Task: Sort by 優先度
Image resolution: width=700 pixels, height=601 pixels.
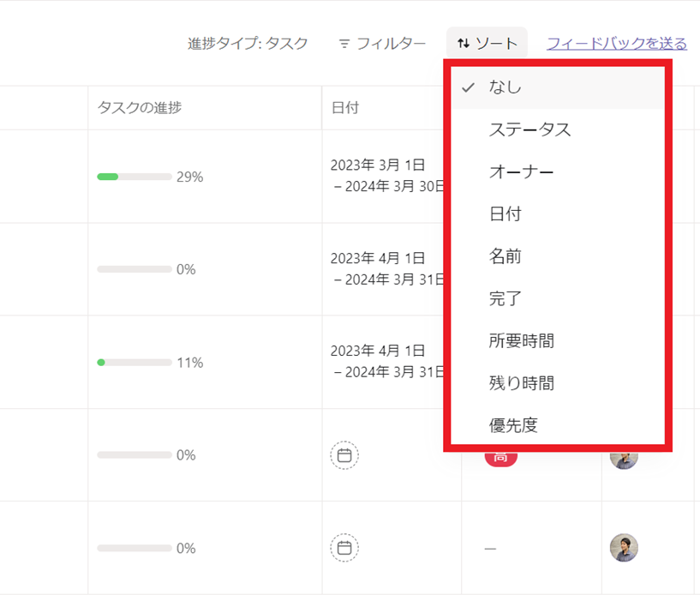Action: 513,424
